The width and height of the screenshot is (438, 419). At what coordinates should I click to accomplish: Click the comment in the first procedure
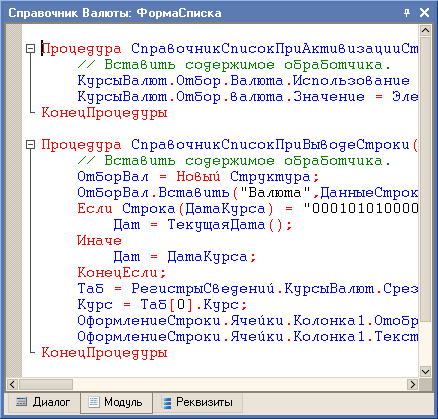pyautogui.click(x=234, y=65)
